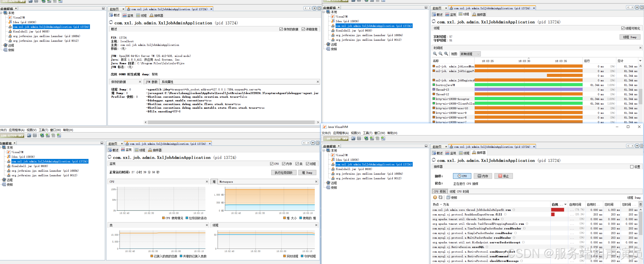Take a 快照 snapshot in the Sampler window
Image resolution: width=644 pixels, height=264 pixels.
click(x=452, y=197)
